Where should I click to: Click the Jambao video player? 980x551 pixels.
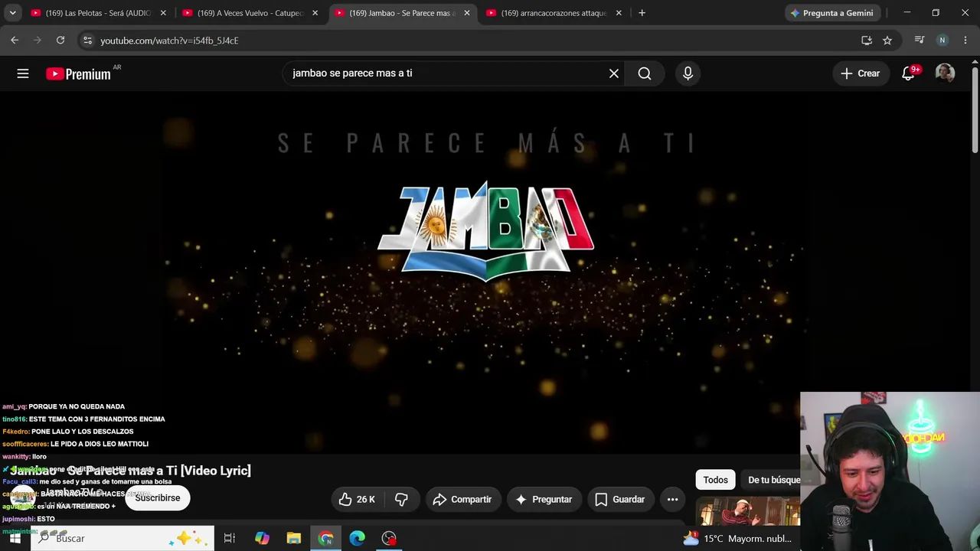coord(486,272)
